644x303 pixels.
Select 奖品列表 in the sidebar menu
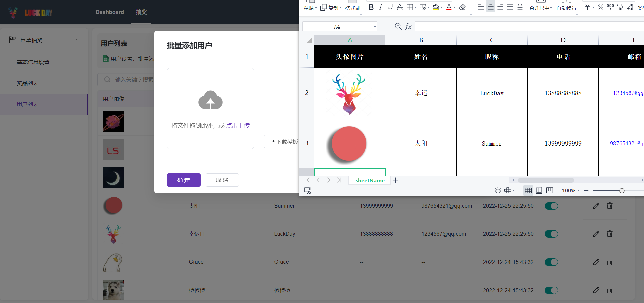coord(28,83)
